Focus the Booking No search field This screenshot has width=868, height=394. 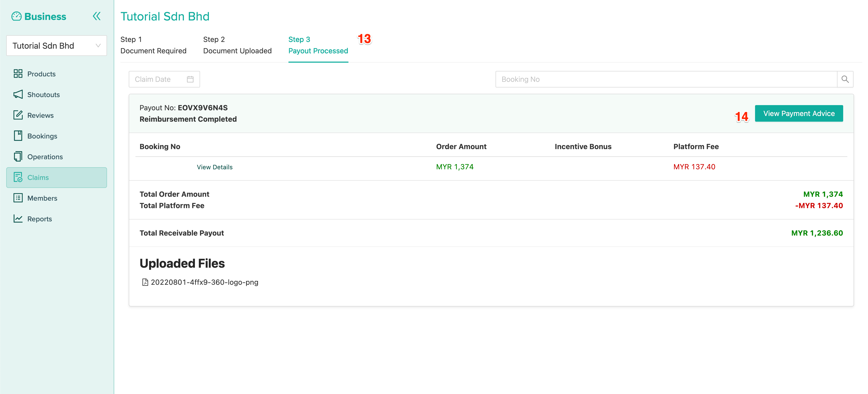(x=666, y=79)
